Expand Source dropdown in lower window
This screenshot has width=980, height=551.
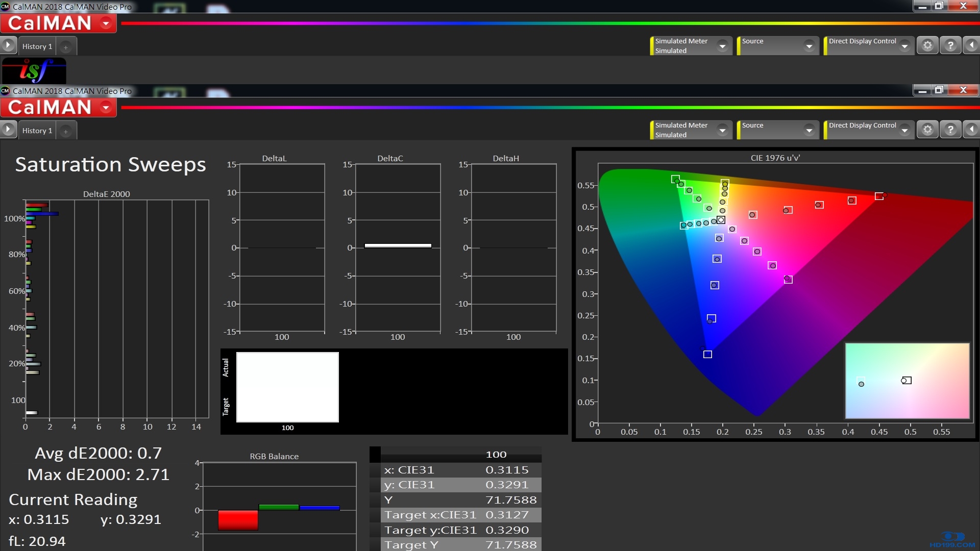click(x=809, y=130)
